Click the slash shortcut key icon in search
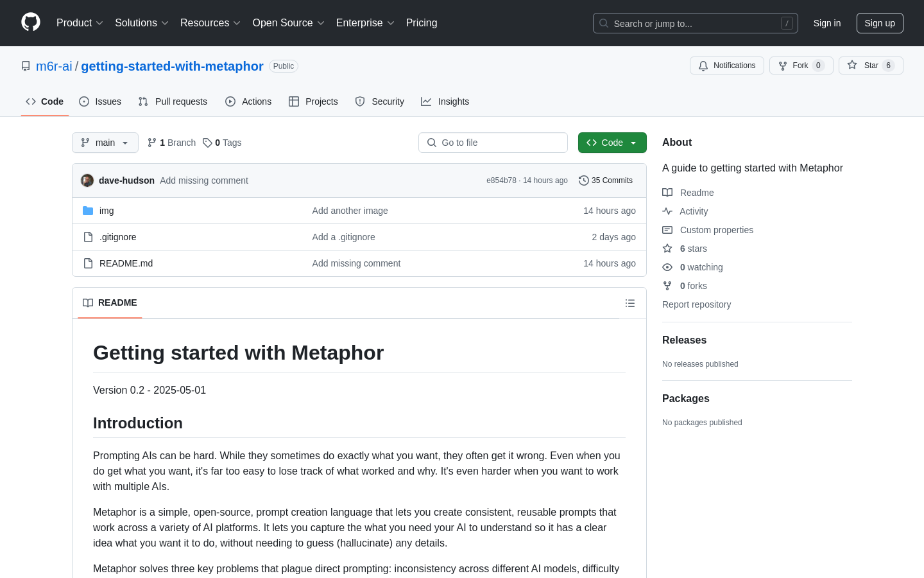The width and height of the screenshot is (924, 578). pos(787,23)
